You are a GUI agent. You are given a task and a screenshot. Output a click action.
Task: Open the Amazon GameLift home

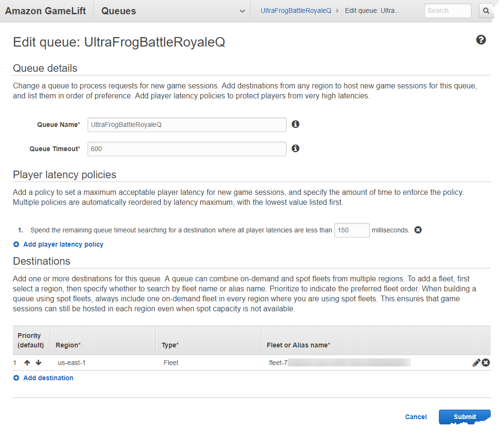(45, 11)
